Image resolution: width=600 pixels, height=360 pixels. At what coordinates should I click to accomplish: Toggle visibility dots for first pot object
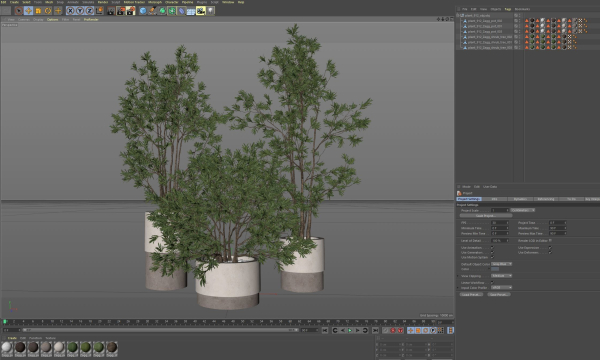click(x=519, y=21)
